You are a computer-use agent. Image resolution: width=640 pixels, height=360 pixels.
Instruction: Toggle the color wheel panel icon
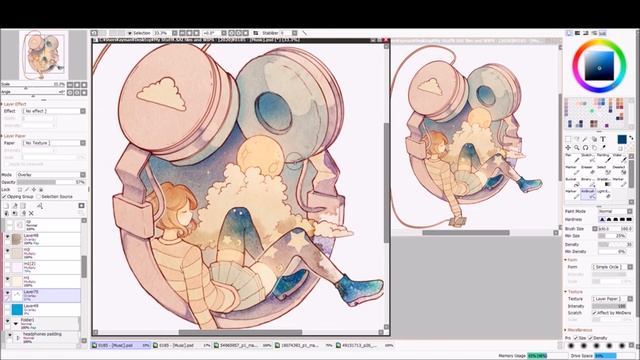pos(569,33)
